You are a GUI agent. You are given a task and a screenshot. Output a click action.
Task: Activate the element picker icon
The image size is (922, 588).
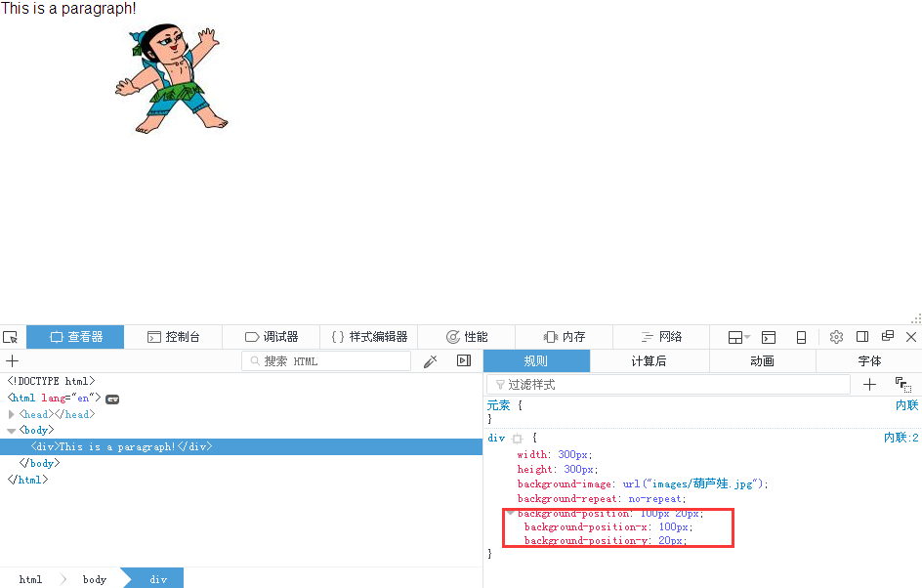(11, 337)
